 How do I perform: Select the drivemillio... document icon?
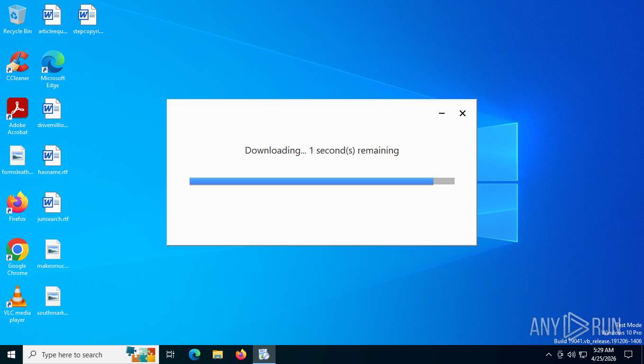click(53, 113)
